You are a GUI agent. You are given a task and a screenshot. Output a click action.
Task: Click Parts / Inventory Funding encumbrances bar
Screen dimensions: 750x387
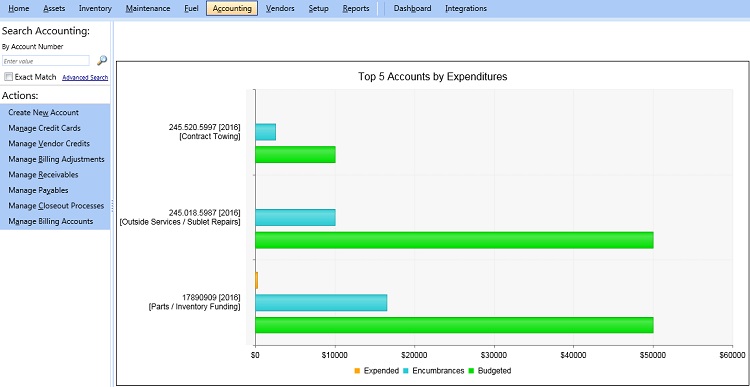321,303
